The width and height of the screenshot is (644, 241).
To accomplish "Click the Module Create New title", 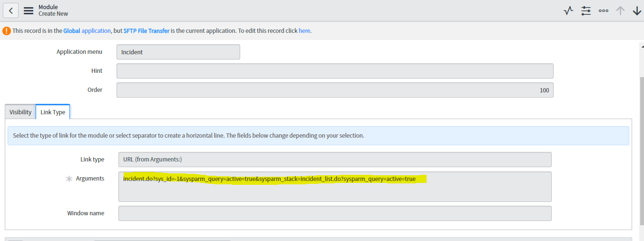I will coord(53,10).
